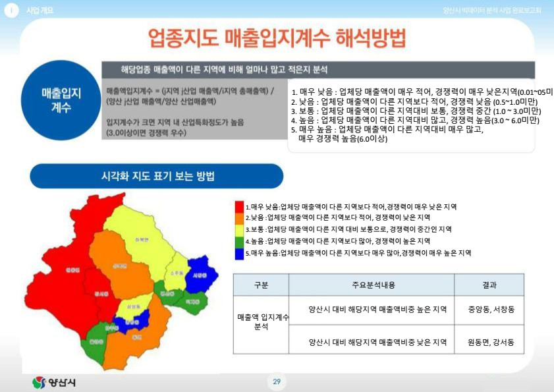The height and width of the screenshot is (392, 554).
Task: Select item 5. 매우 높음 in the white box
Action: [x=387, y=129]
